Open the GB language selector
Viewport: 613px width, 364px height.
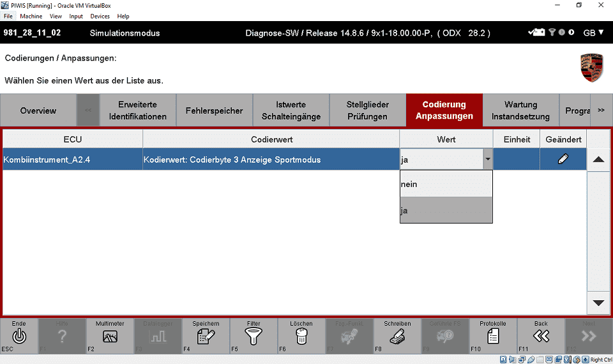click(x=593, y=33)
